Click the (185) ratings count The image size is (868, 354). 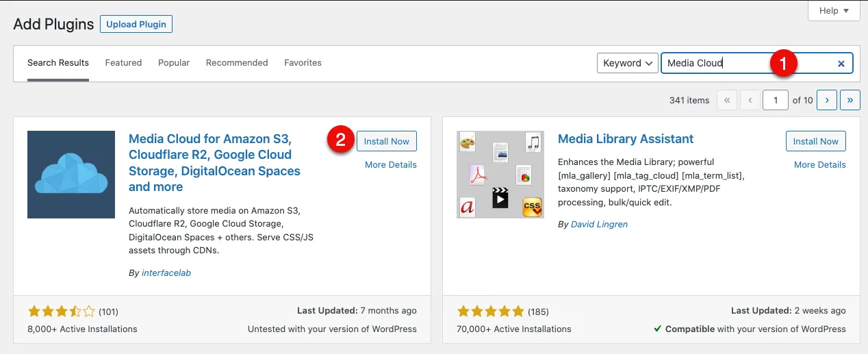tap(537, 312)
